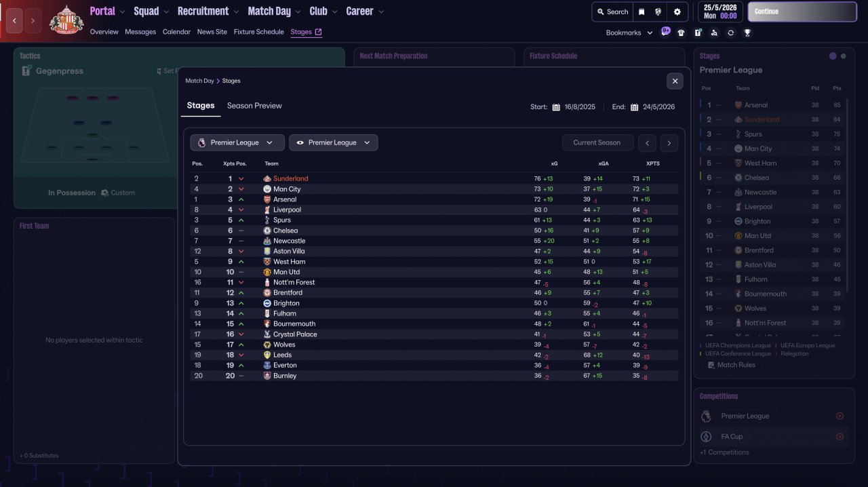Click Nott'm Forest team name

(x=294, y=282)
